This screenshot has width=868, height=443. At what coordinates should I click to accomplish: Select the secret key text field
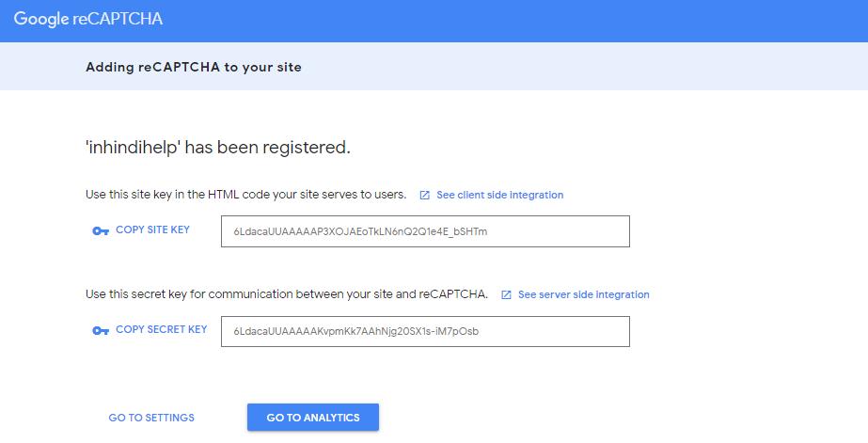425,332
